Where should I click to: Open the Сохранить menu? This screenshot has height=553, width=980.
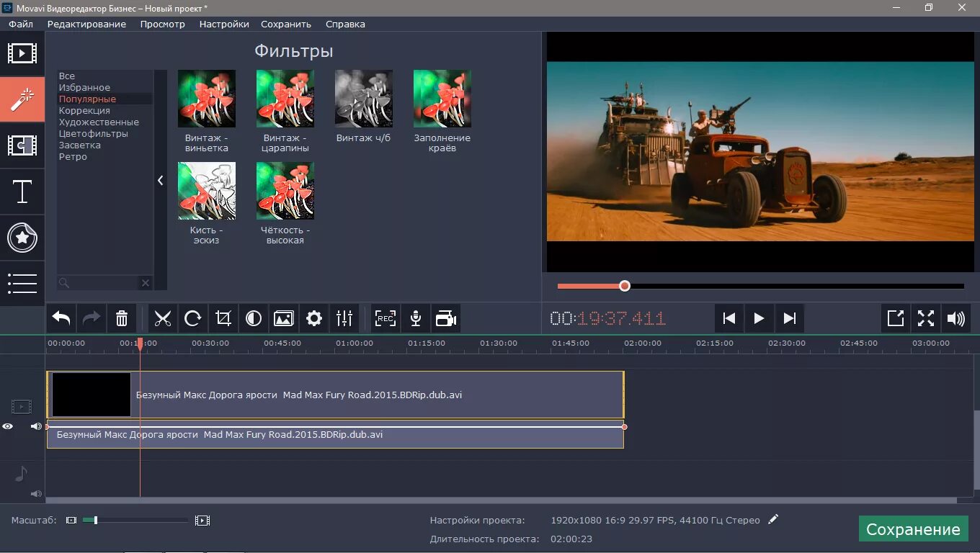[286, 24]
